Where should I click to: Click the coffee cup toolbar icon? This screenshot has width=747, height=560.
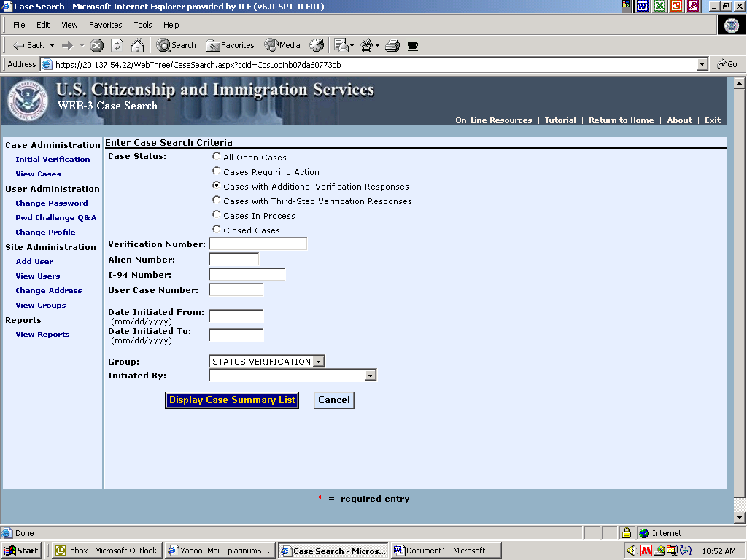coord(413,46)
